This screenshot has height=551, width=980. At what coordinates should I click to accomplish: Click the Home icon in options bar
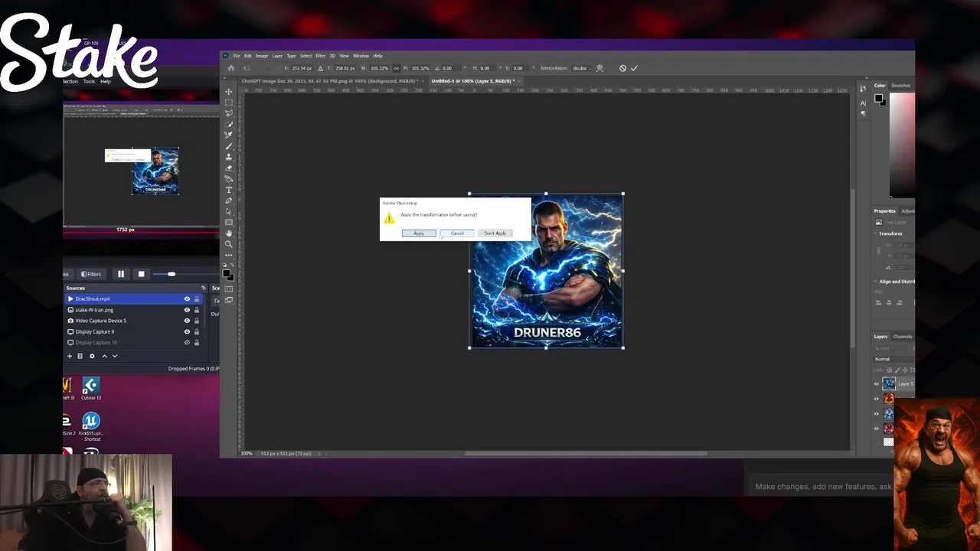point(231,68)
